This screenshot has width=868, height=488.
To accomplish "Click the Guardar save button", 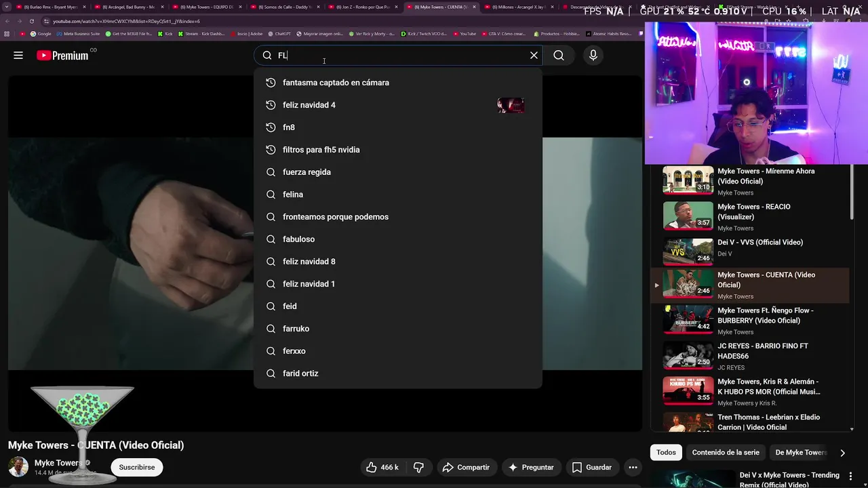I will pyautogui.click(x=591, y=467).
